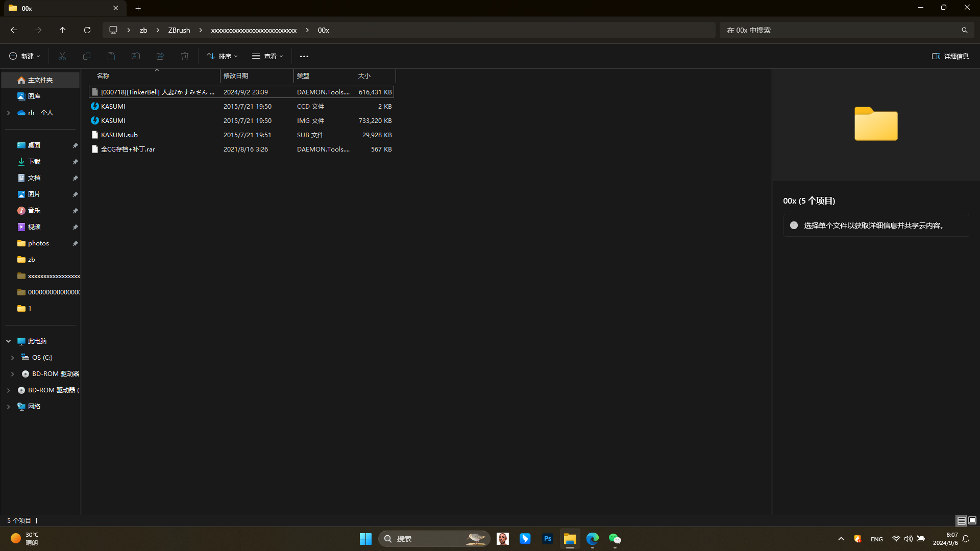Refresh the current folder view
980x551 pixels.
click(x=87, y=30)
